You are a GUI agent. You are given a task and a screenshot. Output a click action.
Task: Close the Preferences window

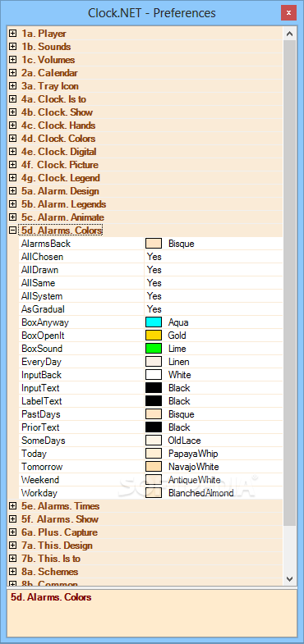point(288,13)
